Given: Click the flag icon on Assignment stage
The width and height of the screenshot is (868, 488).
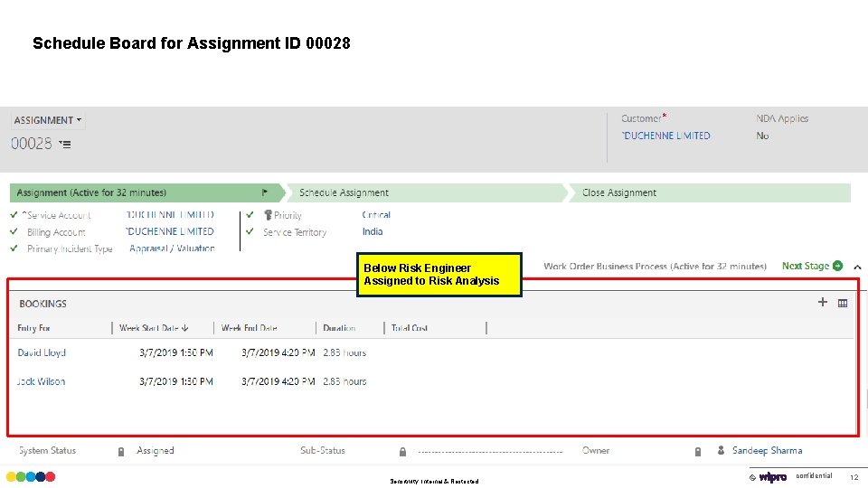Looking at the screenshot, I should (x=265, y=192).
